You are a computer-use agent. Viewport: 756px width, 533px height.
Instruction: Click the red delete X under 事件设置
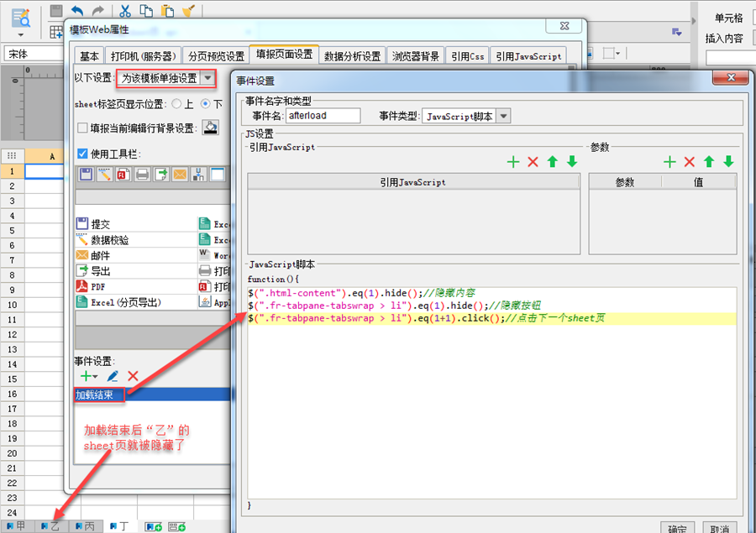coord(133,376)
